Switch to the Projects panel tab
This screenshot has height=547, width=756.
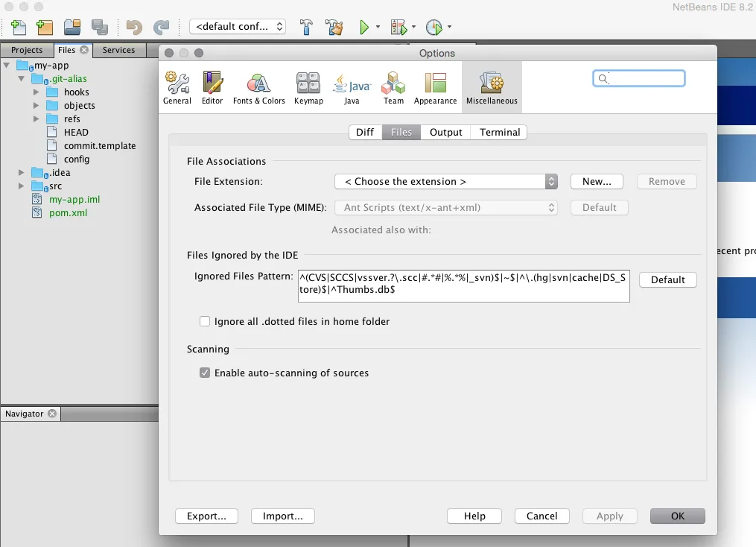[x=27, y=50]
